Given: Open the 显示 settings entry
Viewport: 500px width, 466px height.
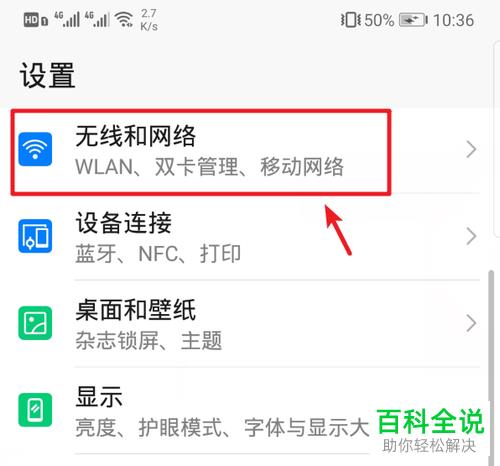Looking at the screenshot, I should (249, 411).
